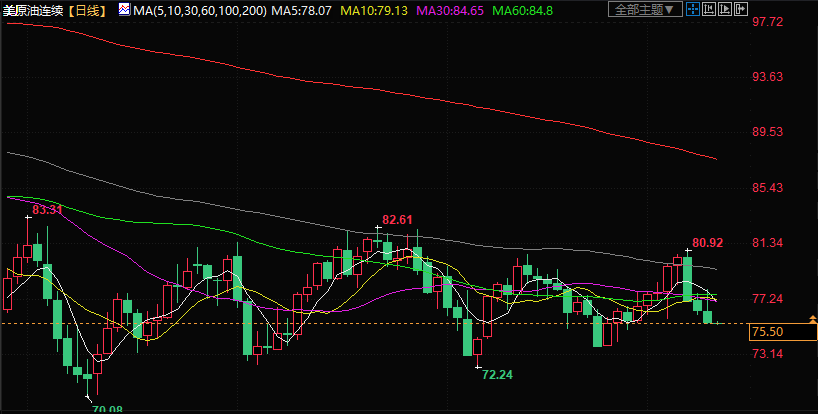Click the orange double-arrow above 75.50
This screenshot has width=818, height=414.
812,318
